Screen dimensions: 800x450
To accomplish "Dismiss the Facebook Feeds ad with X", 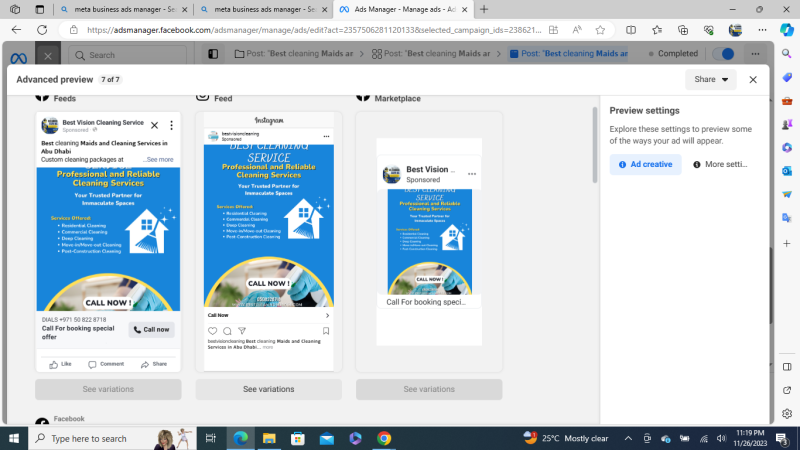I will pyautogui.click(x=155, y=125).
